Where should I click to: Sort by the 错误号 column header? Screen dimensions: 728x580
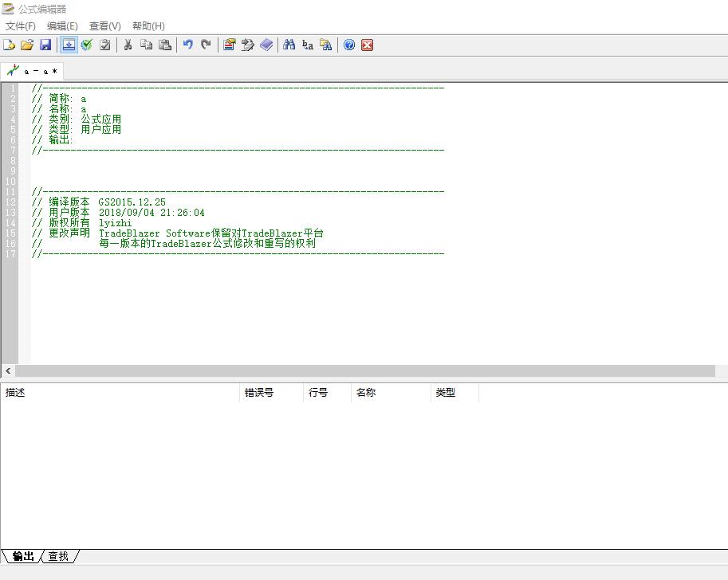click(x=271, y=393)
